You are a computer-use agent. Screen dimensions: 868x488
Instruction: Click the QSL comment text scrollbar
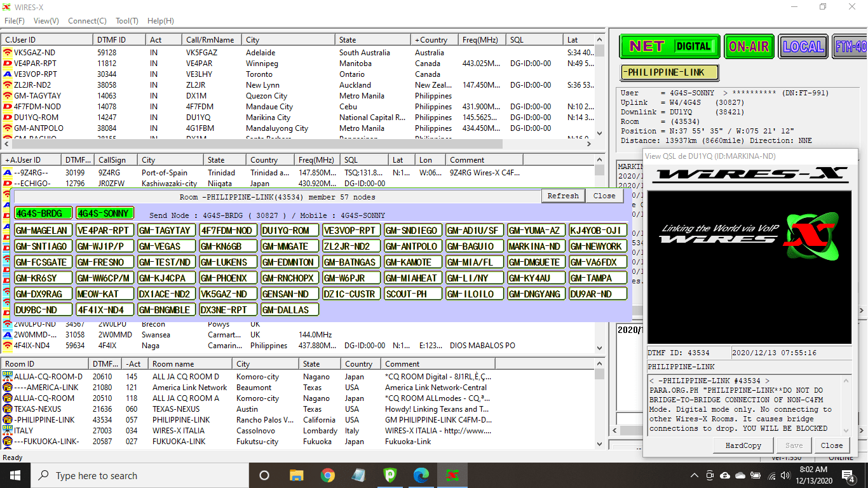coord(846,405)
